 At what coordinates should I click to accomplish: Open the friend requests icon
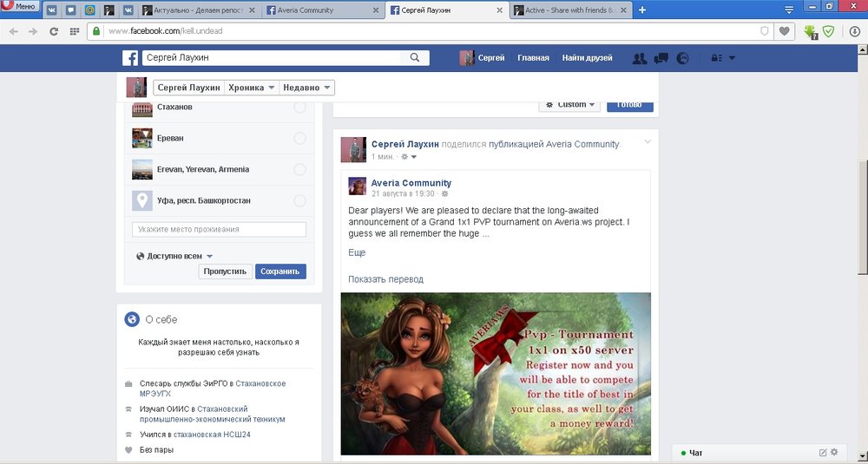[x=640, y=58]
